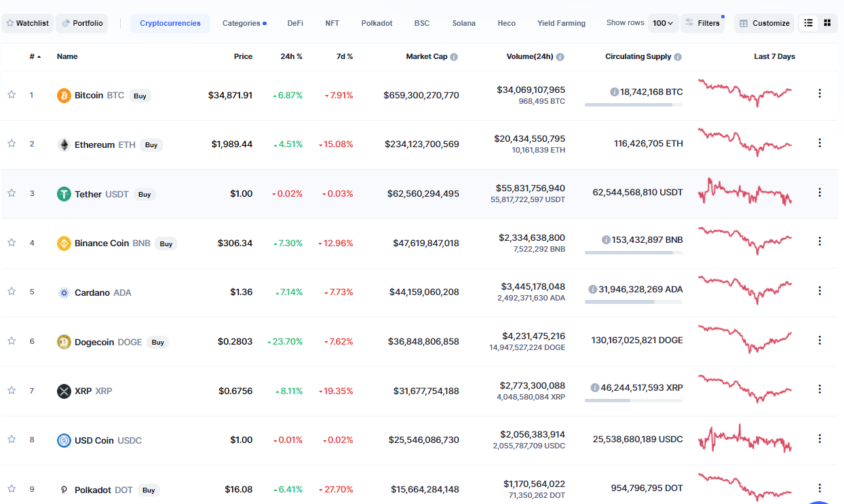The width and height of the screenshot is (844, 504).
Task: Open Dogecoin row more options
Action: (x=820, y=340)
